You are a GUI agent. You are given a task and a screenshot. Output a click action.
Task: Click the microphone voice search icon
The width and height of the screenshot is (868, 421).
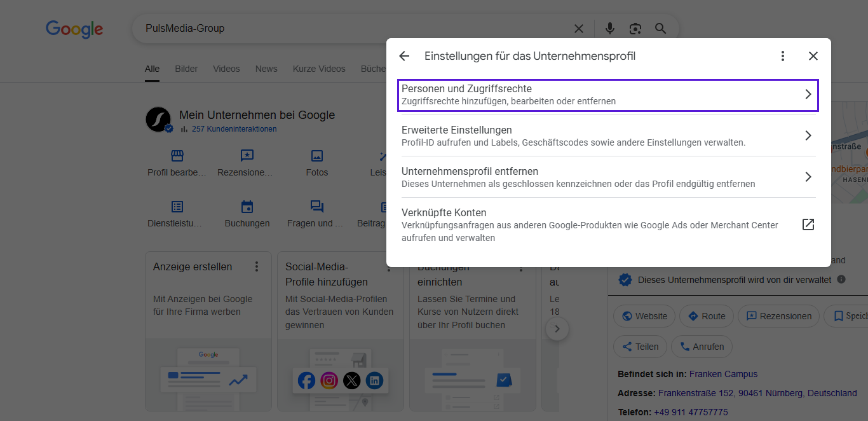[x=610, y=29]
